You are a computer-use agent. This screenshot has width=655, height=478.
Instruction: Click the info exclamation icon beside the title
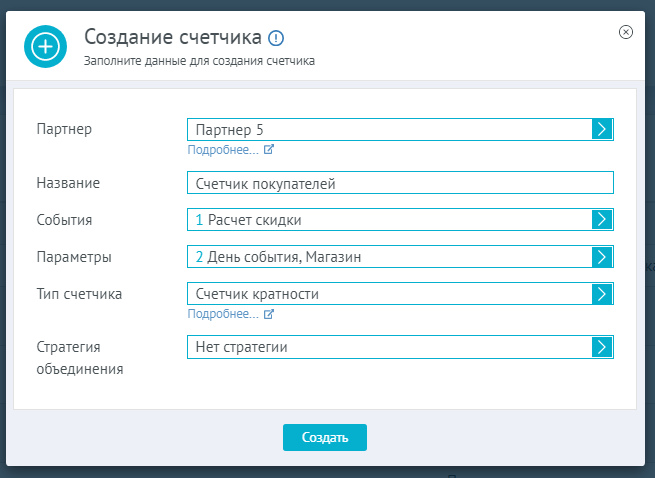pos(276,38)
